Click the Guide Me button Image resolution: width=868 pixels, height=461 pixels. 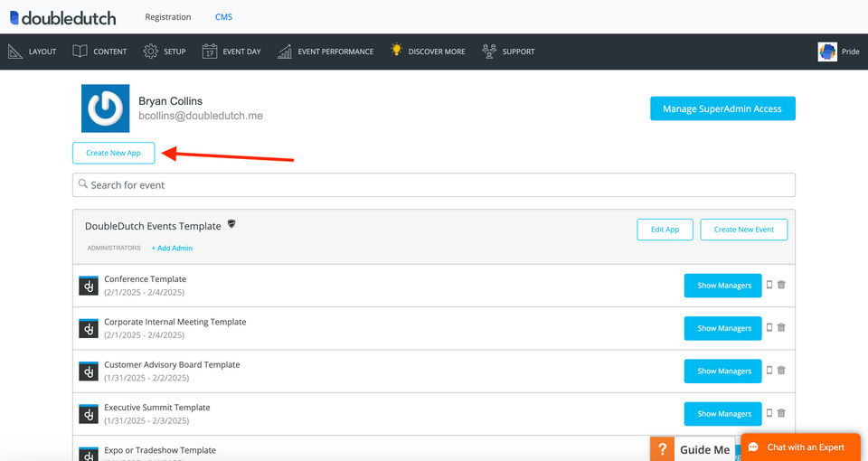pos(694,449)
